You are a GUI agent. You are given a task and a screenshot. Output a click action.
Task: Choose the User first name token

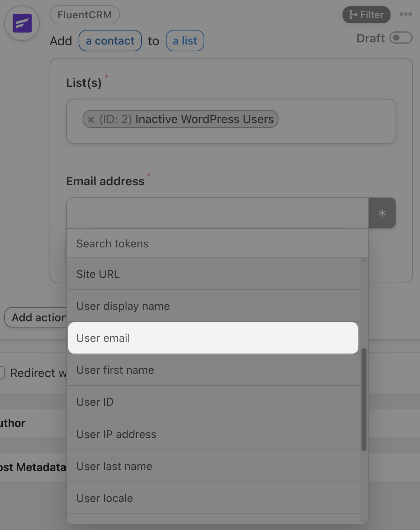(x=214, y=370)
